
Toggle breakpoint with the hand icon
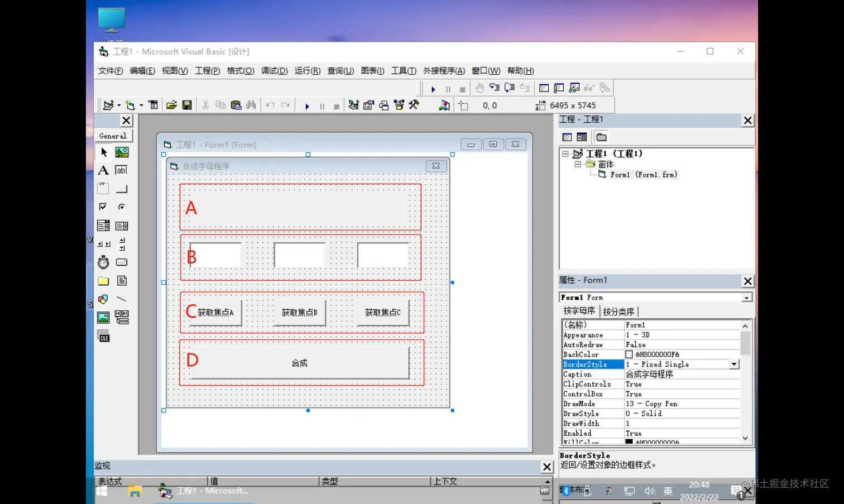(x=479, y=88)
